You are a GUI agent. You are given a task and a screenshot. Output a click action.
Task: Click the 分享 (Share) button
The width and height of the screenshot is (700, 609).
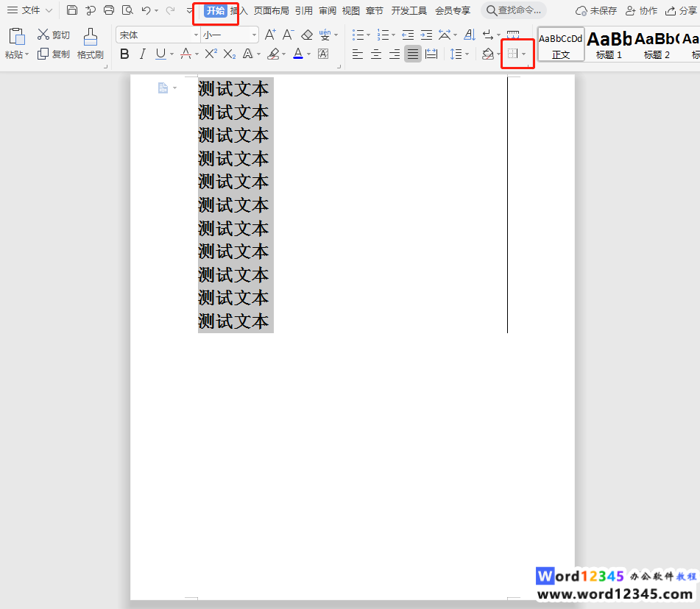tap(680, 10)
